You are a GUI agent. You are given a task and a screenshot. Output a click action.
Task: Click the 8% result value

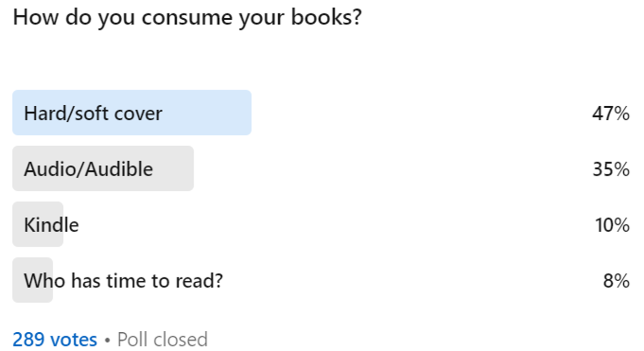coord(616,280)
